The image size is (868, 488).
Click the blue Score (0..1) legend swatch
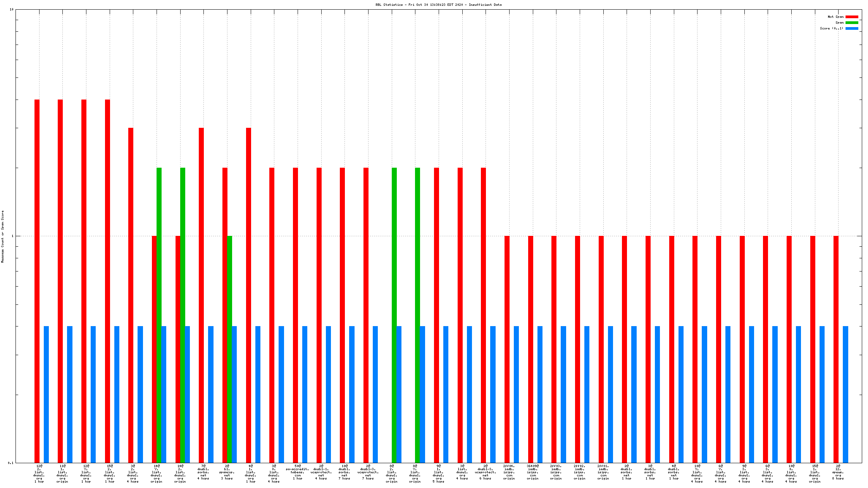pyautogui.click(x=852, y=28)
